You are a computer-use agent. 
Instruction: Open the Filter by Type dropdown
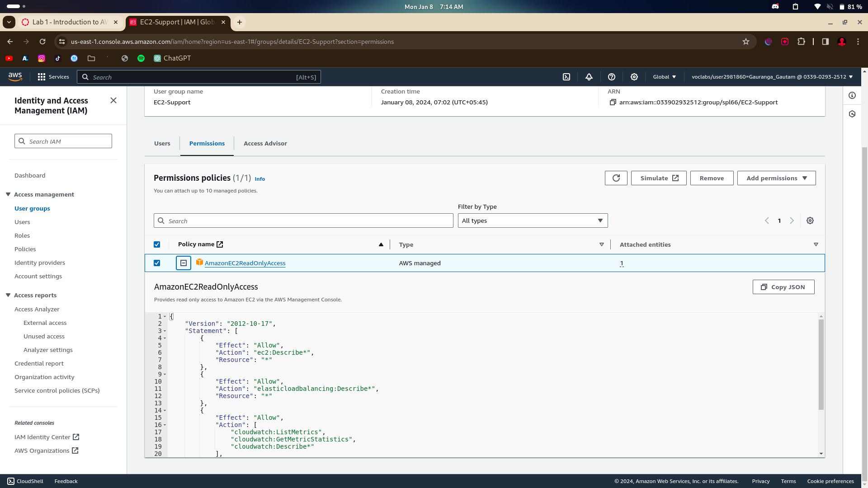pos(533,221)
